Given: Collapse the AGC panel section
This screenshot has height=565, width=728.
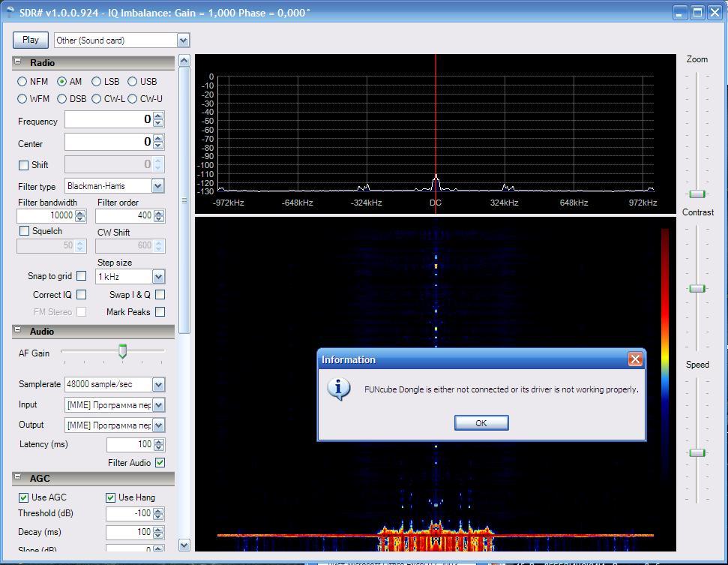Looking at the screenshot, I should click(18, 477).
